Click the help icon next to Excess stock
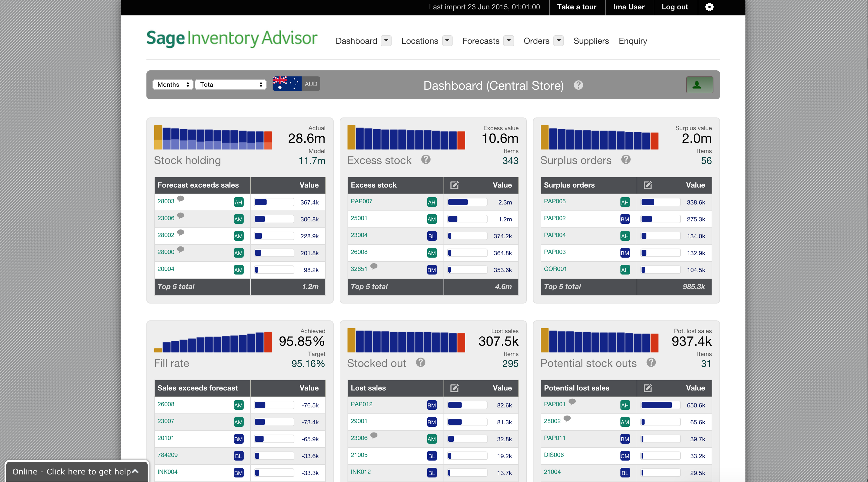Screen dimensions: 868x482 point(426,159)
